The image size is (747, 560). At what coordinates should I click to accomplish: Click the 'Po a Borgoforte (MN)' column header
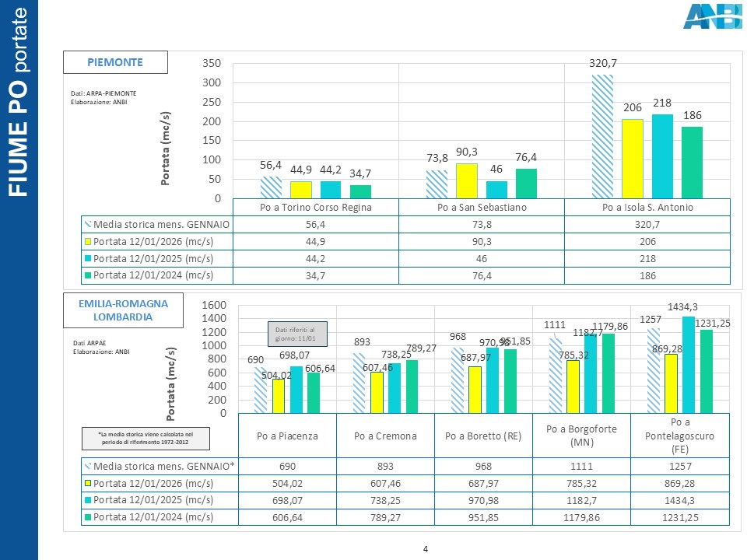pos(581,436)
